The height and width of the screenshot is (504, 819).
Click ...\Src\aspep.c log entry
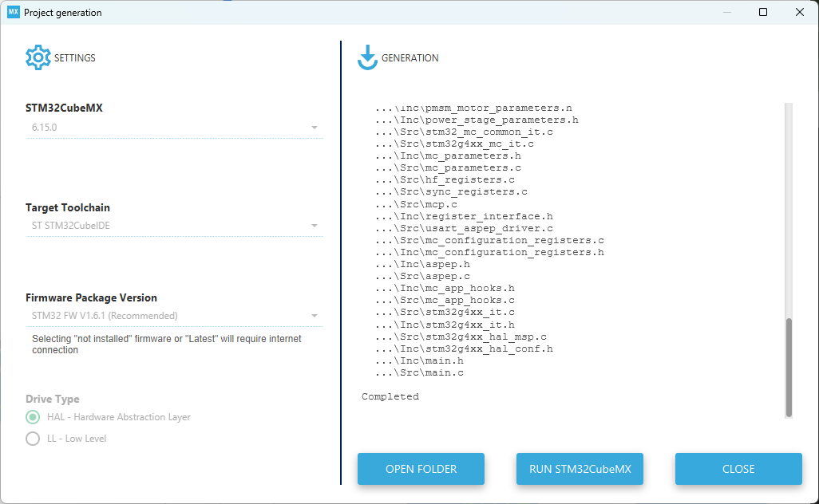(x=422, y=276)
